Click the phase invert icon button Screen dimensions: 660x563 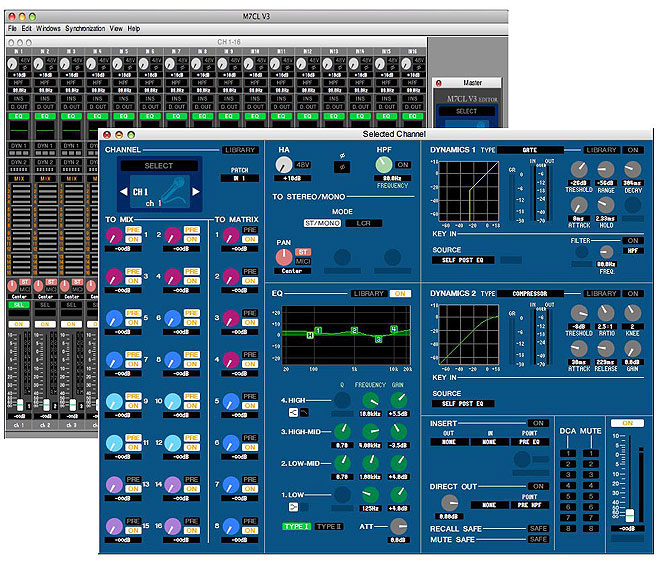[342, 167]
